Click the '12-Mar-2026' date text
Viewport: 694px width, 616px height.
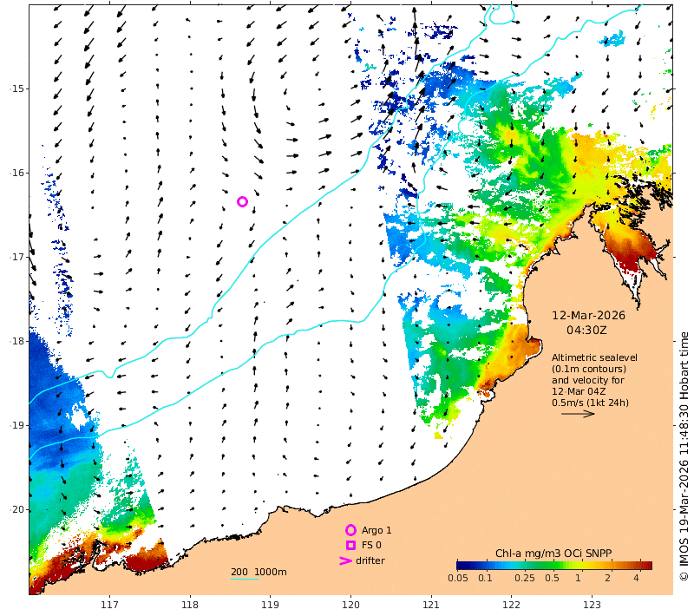pyautogui.click(x=588, y=316)
